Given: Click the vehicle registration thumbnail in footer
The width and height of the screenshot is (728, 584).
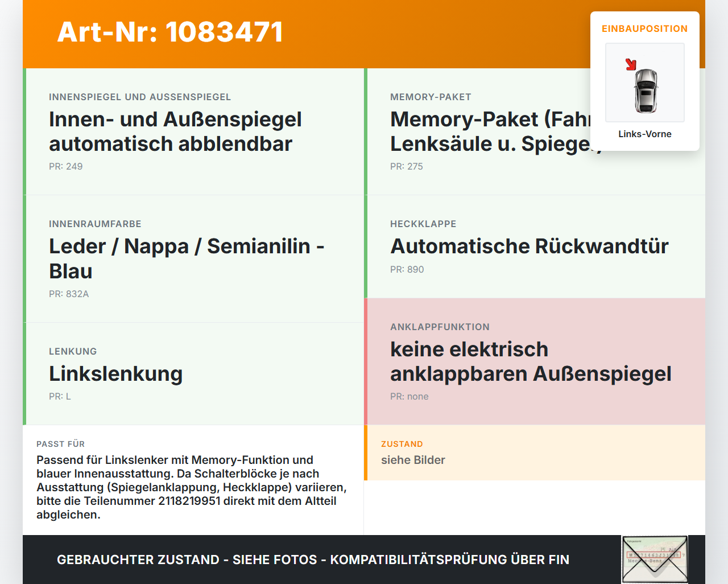Looking at the screenshot, I should tap(655, 560).
